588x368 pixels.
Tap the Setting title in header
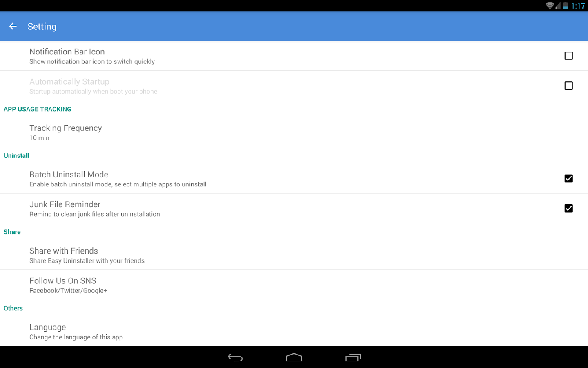point(42,27)
